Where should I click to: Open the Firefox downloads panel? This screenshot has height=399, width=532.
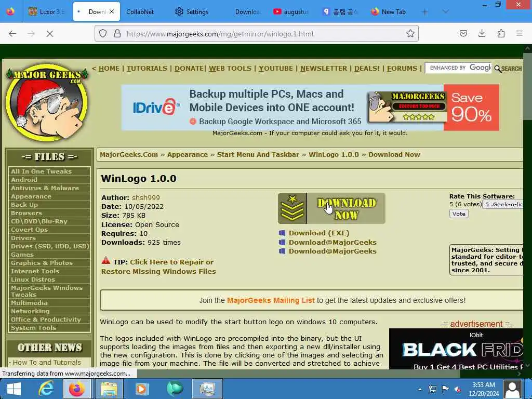[482, 33]
